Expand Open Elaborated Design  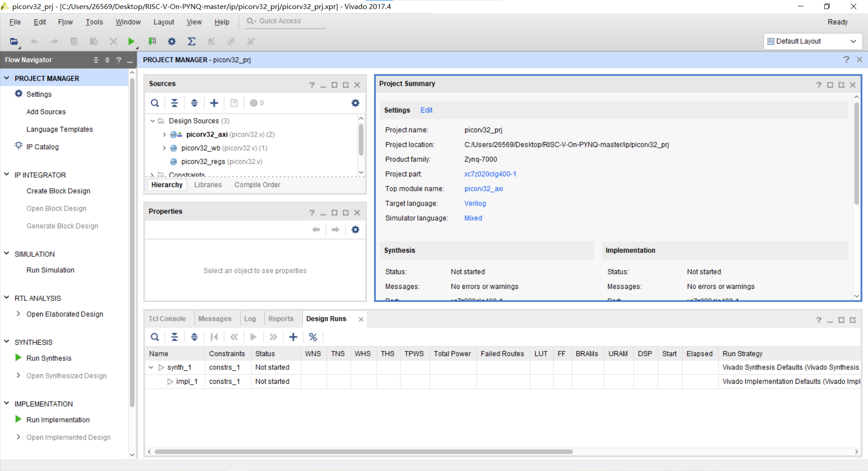pyautogui.click(x=18, y=314)
